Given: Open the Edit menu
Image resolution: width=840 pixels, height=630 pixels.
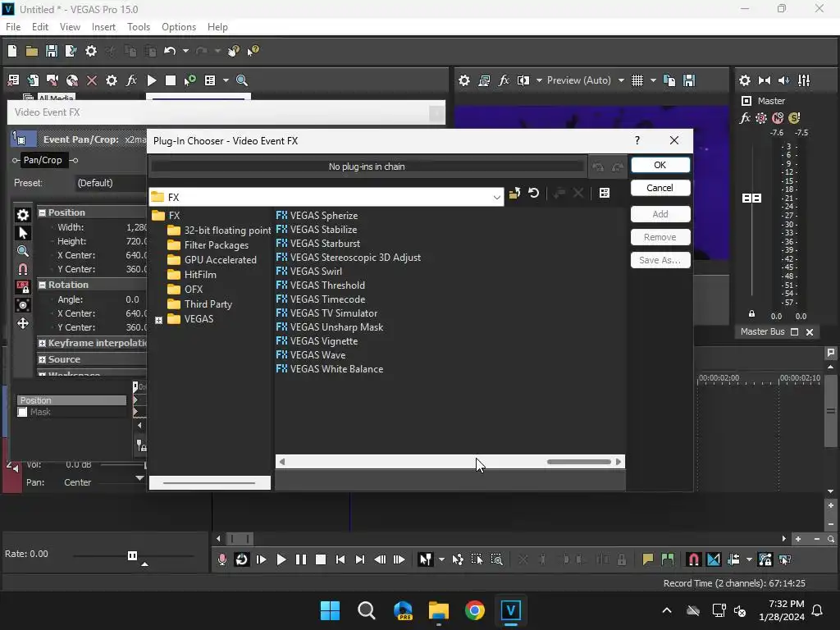Looking at the screenshot, I should (x=40, y=27).
